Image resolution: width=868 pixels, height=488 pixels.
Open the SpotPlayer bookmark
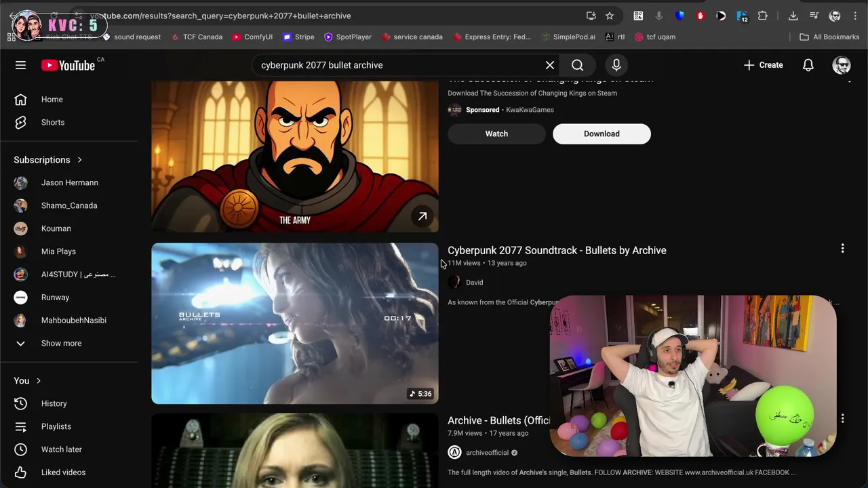(x=348, y=37)
